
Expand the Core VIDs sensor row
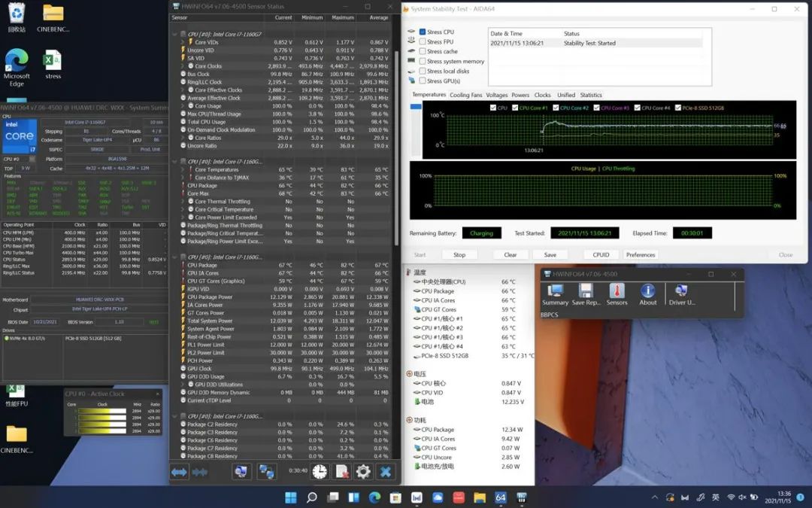point(182,42)
